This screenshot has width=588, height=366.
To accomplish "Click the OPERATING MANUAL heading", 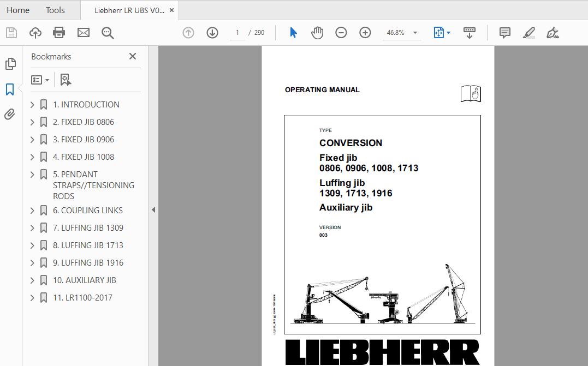I will point(322,90).
